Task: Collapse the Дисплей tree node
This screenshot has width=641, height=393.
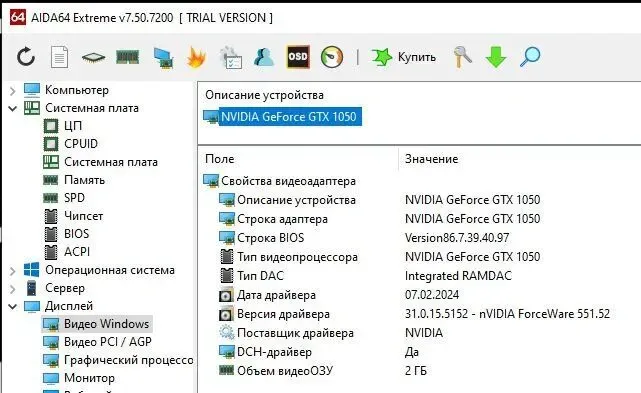Action: point(13,306)
